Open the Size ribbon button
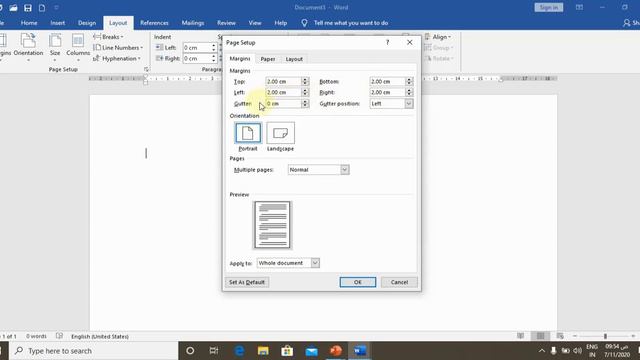640x360 pixels. pyautogui.click(x=55, y=46)
